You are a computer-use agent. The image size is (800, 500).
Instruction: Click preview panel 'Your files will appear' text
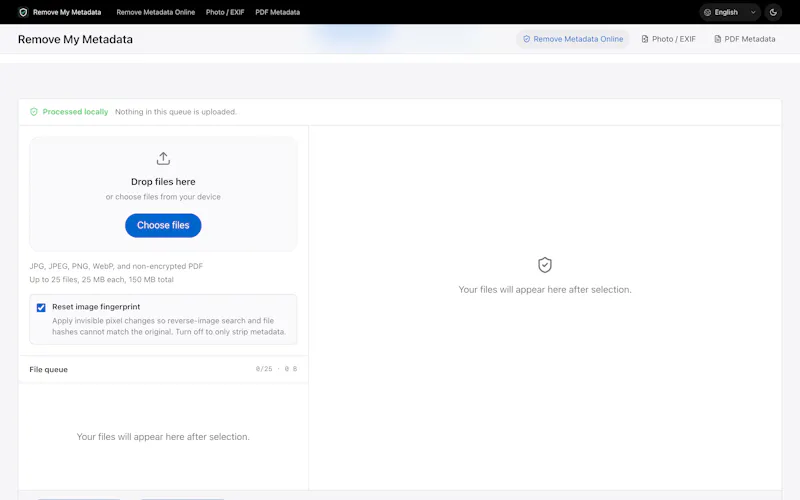545,290
